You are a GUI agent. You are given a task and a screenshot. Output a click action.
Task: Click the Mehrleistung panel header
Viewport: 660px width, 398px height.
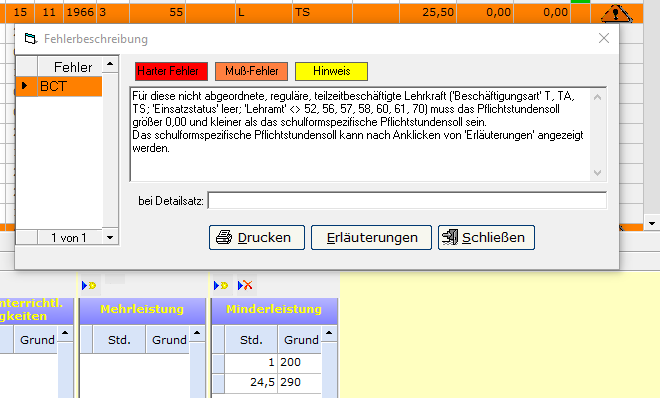click(142, 310)
